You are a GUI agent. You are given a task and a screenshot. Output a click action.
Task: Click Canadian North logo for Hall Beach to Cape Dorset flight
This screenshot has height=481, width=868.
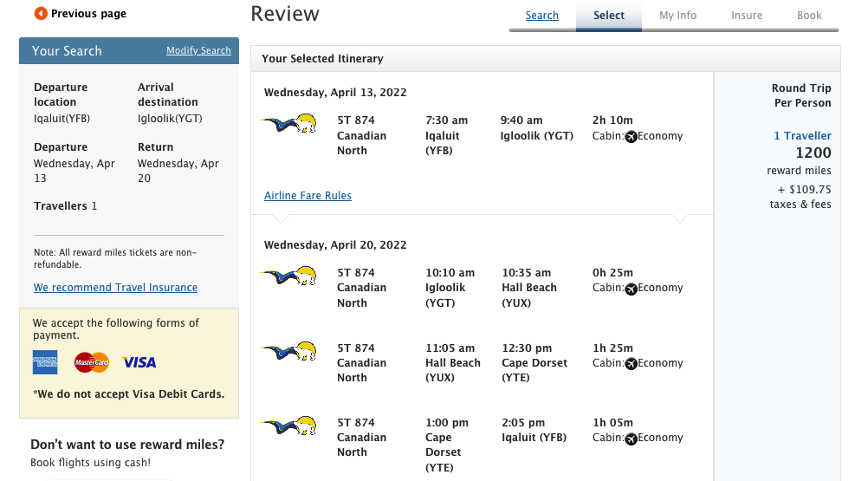(x=289, y=351)
